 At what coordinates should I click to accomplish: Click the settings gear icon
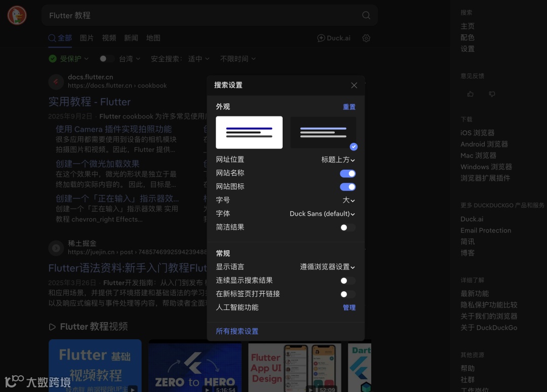366,38
